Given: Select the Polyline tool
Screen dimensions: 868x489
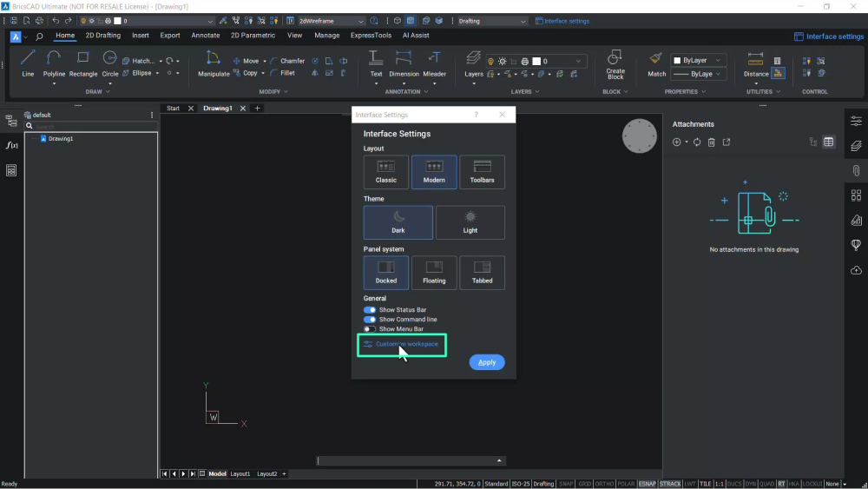Looking at the screenshot, I should click(x=54, y=63).
